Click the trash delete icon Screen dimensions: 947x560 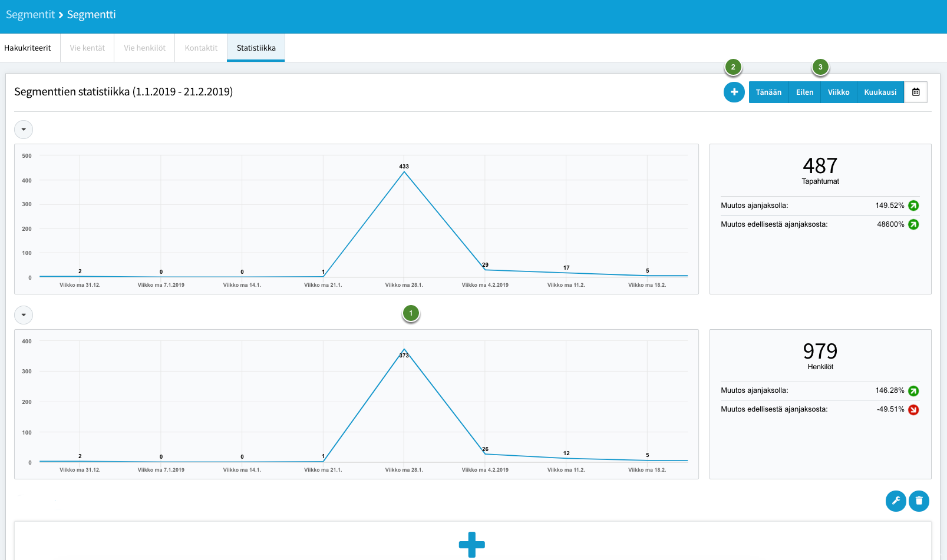click(919, 501)
